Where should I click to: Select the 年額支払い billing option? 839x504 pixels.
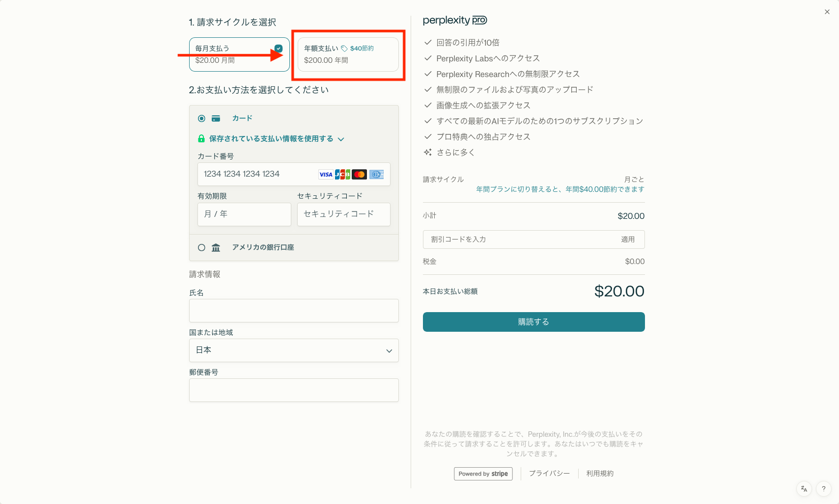coord(348,54)
